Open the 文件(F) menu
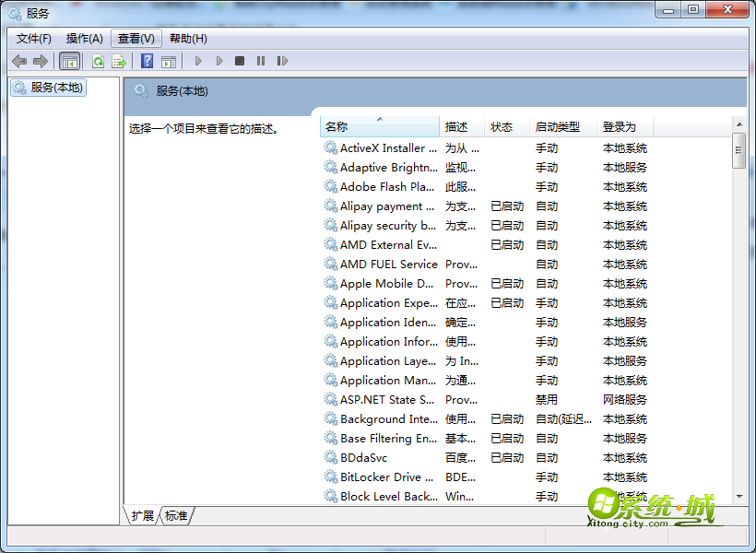Viewport: 756px width, 553px height. click(31, 38)
